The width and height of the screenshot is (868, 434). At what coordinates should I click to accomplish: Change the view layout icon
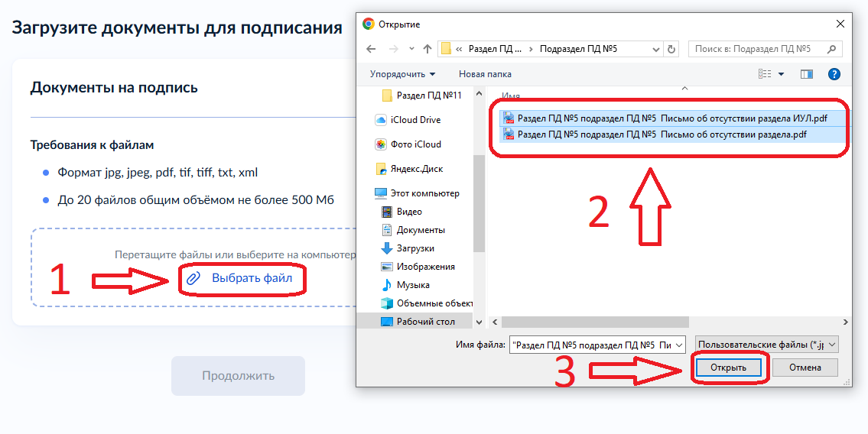[x=765, y=74]
